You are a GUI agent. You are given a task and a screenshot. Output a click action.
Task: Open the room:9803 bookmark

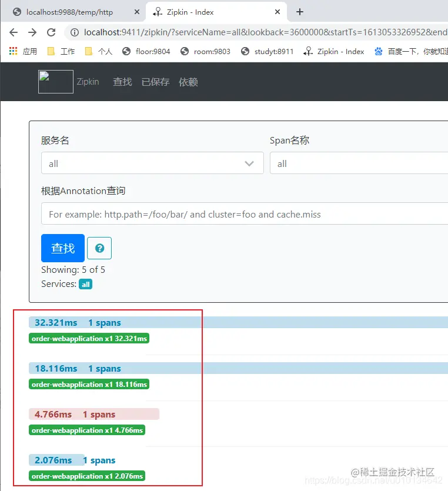click(205, 51)
